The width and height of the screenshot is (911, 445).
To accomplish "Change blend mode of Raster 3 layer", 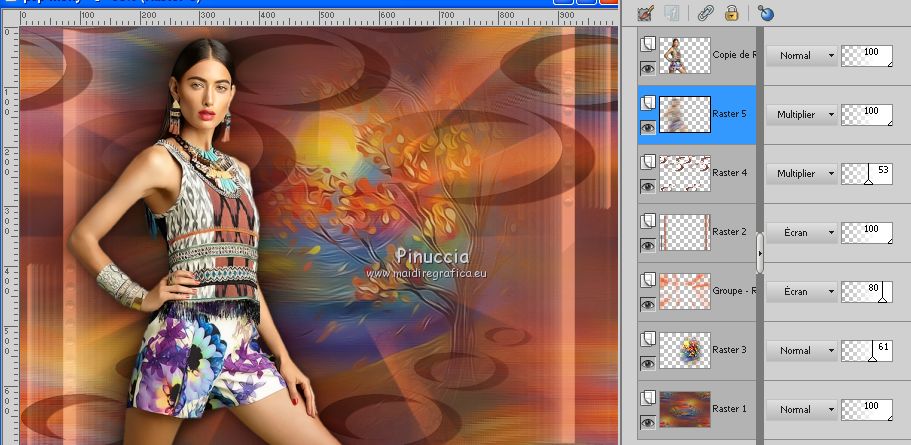I will click(800, 350).
